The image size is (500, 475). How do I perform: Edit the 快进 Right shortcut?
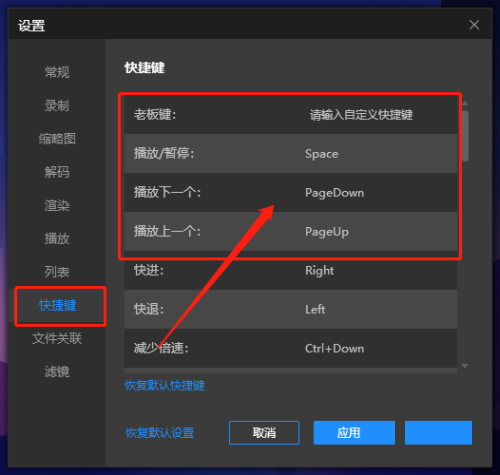(319, 271)
